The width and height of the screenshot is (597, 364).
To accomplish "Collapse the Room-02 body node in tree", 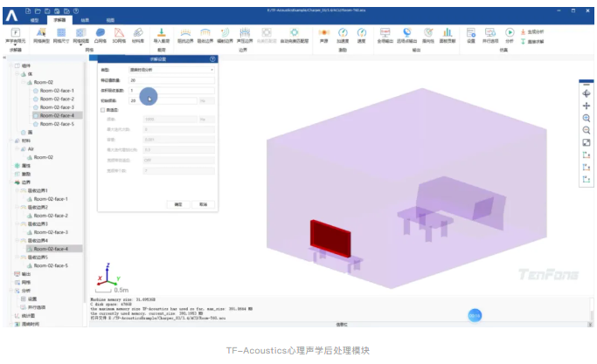I will point(24,82).
